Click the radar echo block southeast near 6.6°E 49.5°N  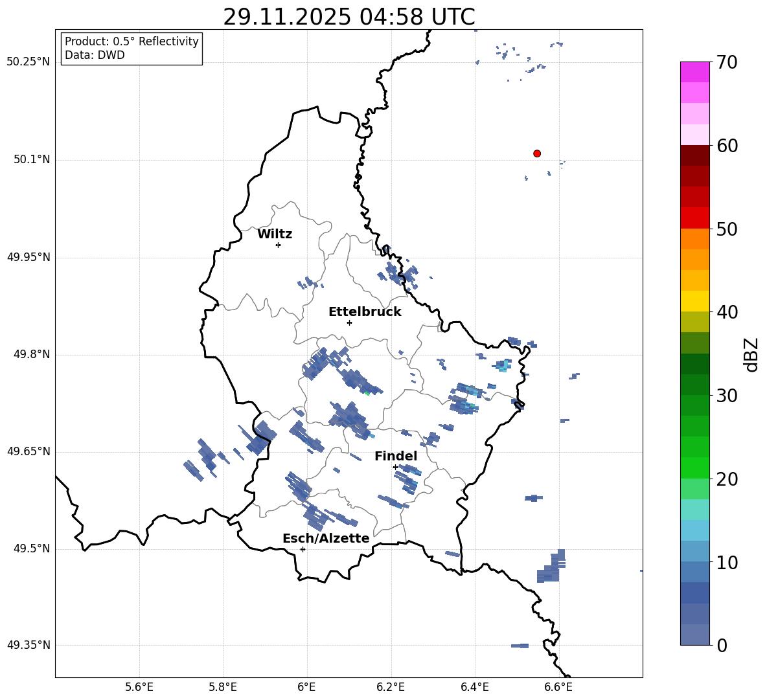pos(551,567)
